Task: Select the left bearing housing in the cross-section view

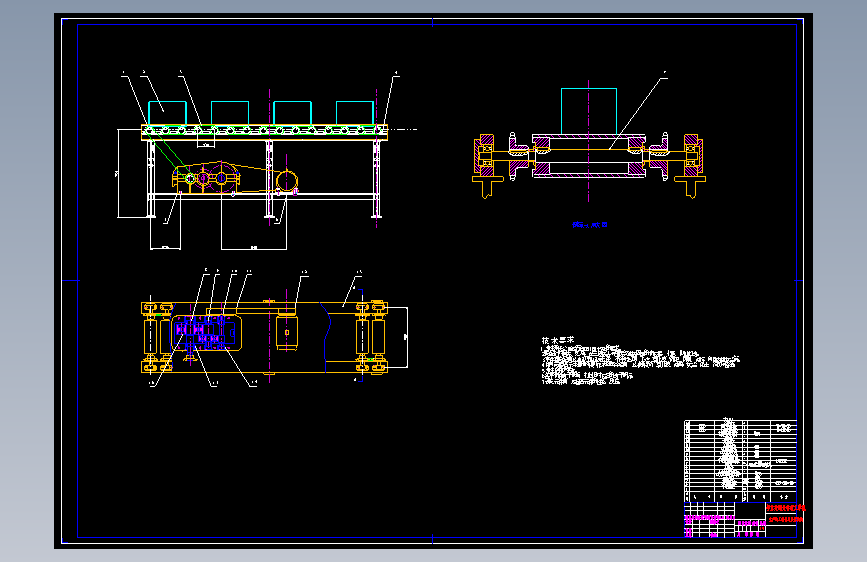Action: click(485, 155)
